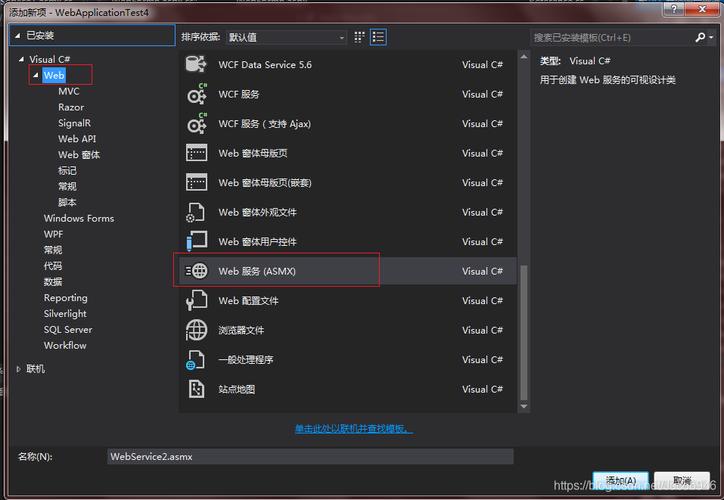Click the Web 窗体母版页 icon
Image resolution: width=724 pixels, height=500 pixels.
click(196, 153)
